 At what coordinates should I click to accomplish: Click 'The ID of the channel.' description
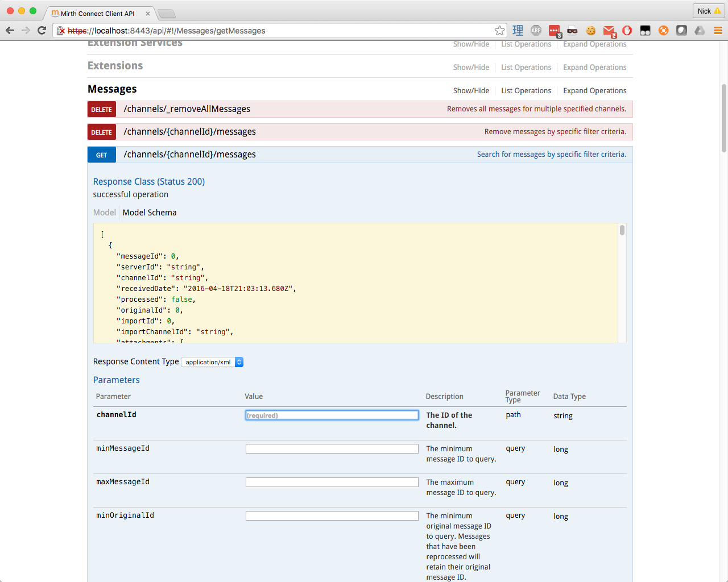(x=449, y=421)
